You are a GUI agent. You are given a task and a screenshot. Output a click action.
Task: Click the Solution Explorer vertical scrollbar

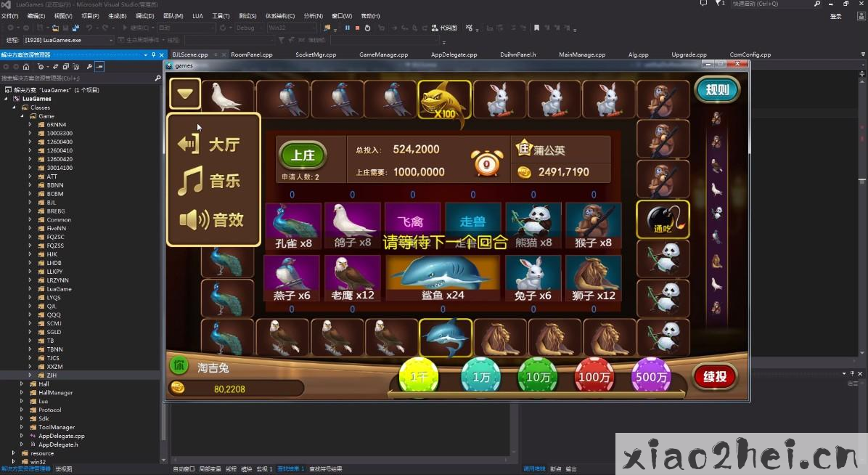(x=163, y=272)
